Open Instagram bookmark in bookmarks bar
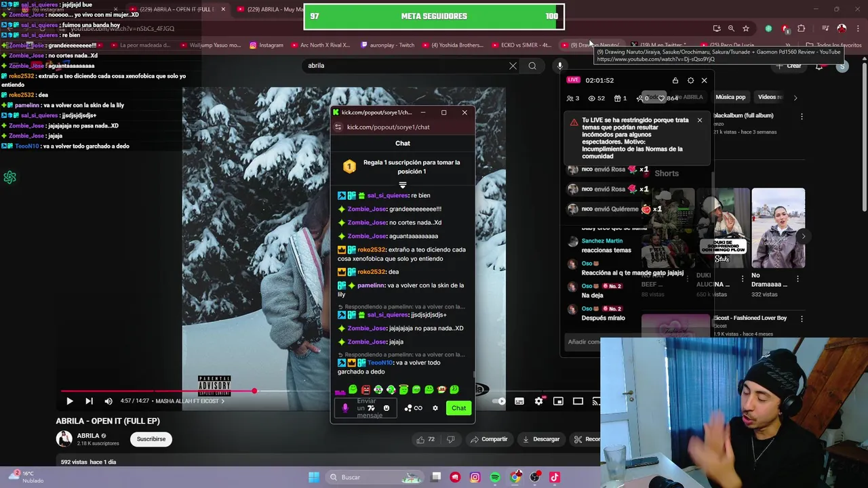 coord(267,45)
